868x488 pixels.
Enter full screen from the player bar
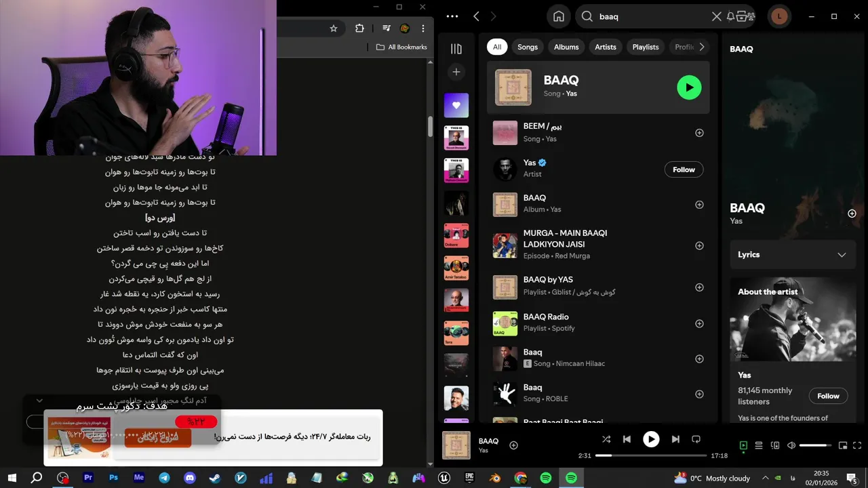click(857, 445)
